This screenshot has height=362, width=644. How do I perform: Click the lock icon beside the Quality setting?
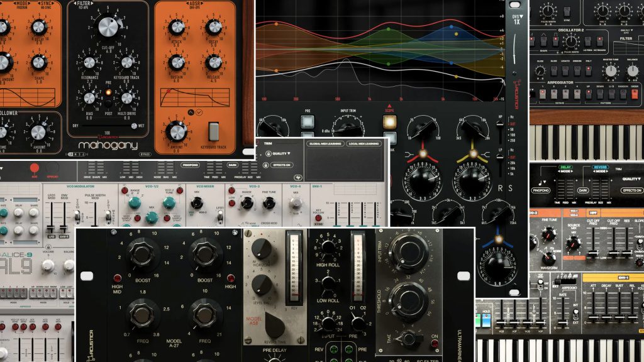click(269, 153)
